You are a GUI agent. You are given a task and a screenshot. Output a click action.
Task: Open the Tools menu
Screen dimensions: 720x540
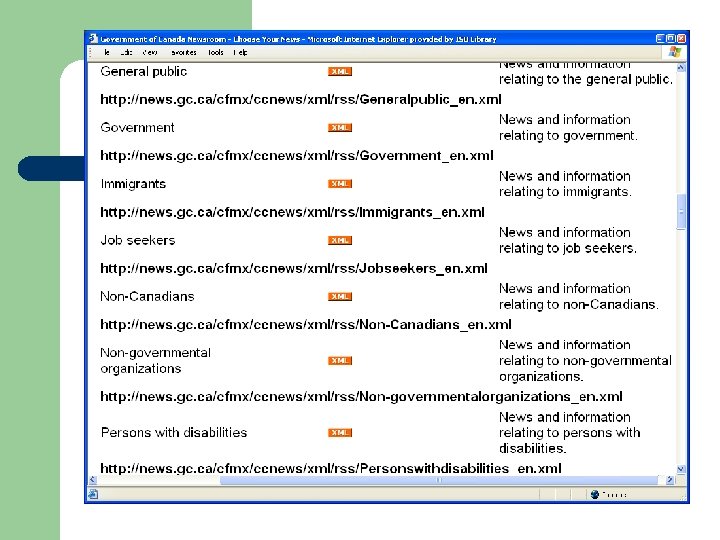[x=215, y=52]
